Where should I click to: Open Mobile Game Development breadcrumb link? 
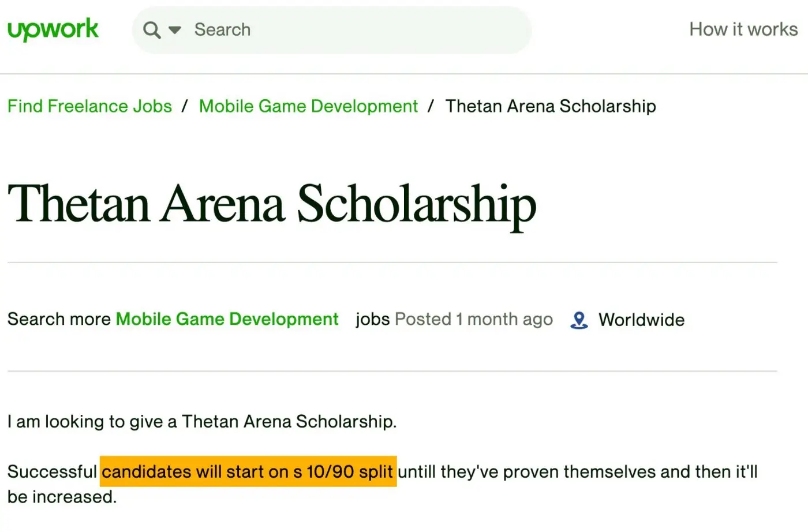[308, 106]
